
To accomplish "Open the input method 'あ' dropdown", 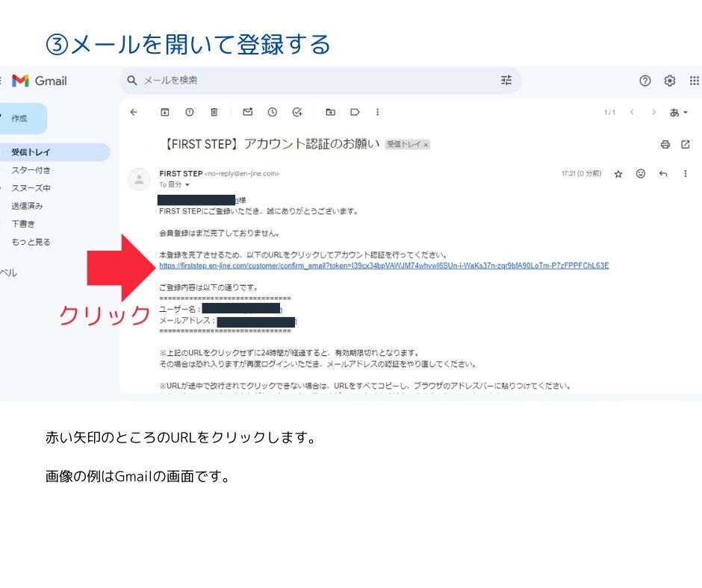I will coord(679,113).
